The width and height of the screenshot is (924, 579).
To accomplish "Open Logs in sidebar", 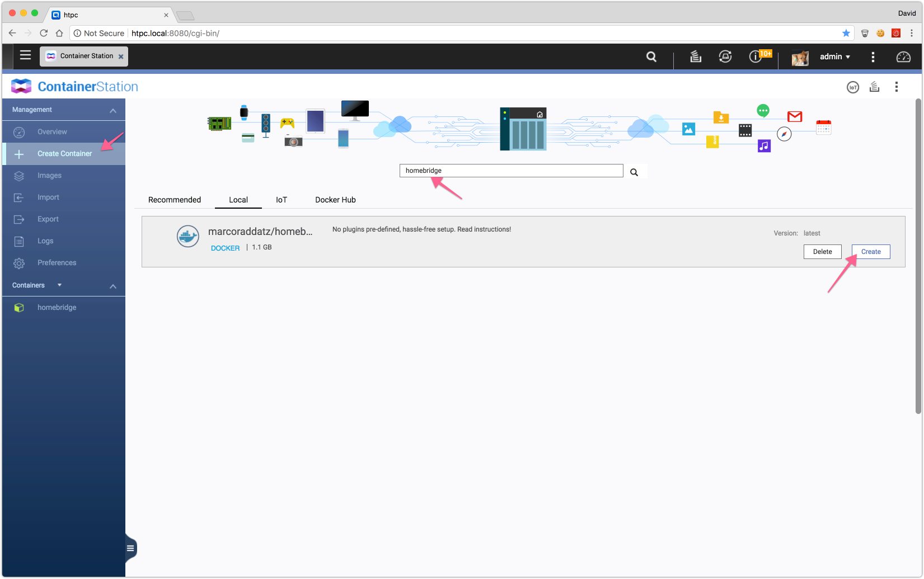I will coord(64,241).
